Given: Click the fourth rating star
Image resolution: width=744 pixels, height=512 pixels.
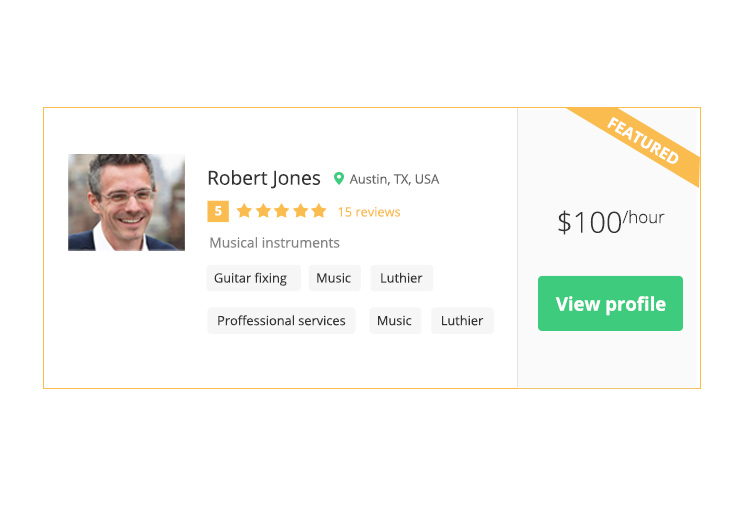Looking at the screenshot, I should click(300, 211).
